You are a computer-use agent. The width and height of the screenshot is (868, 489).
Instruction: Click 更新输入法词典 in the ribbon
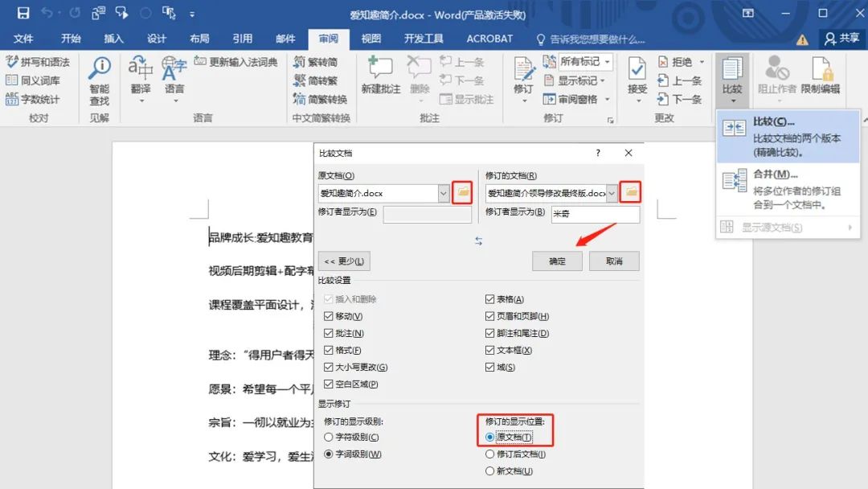pos(235,62)
